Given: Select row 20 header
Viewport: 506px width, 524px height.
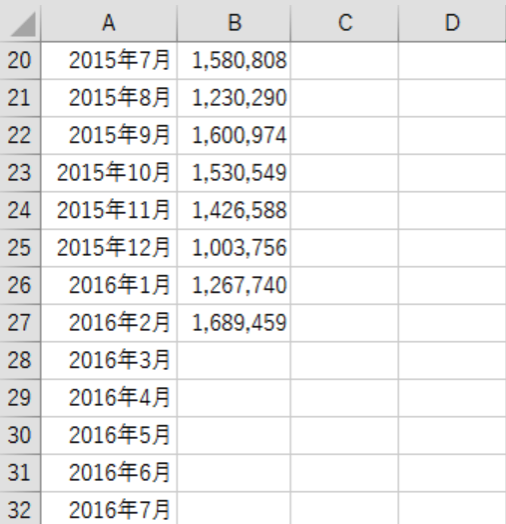Looking at the screenshot, I should [20, 60].
